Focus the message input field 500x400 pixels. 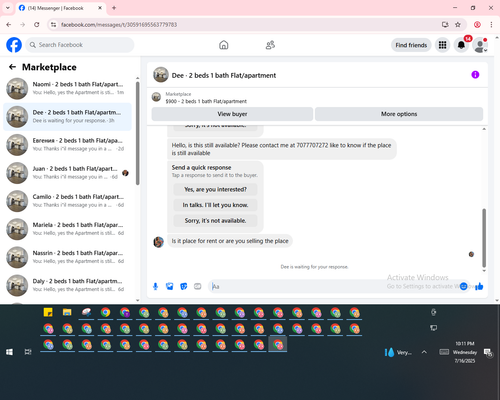[333, 286]
